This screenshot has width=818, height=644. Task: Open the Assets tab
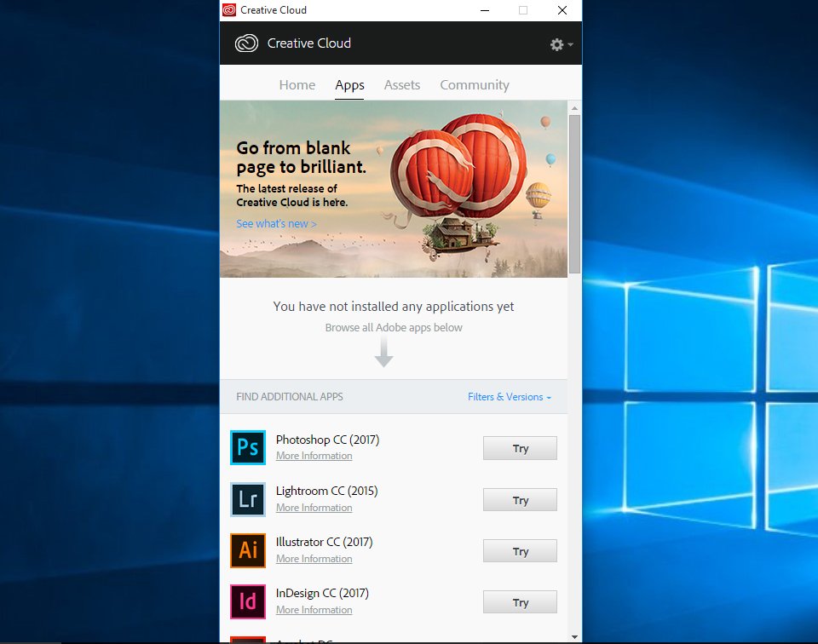pos(401,85)
